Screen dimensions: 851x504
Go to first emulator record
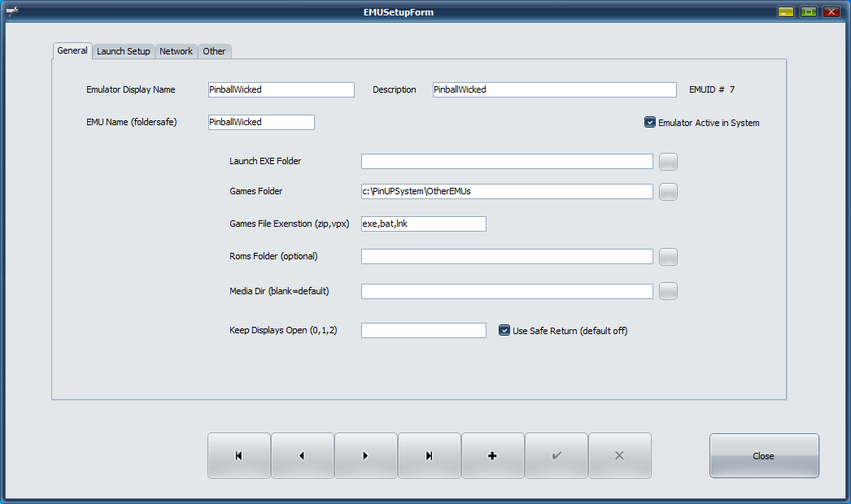click(x=238, y=456)
